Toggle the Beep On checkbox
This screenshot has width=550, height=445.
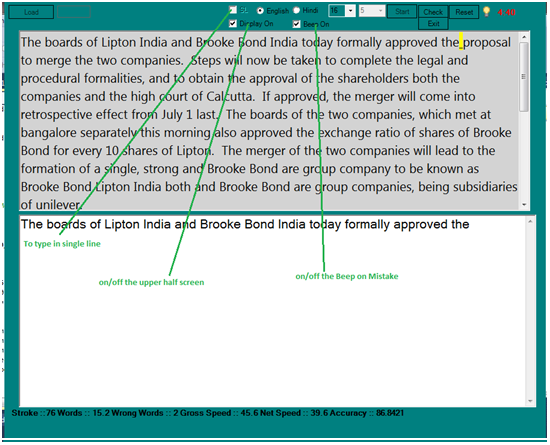pyautogui.click(x=296, y=24)
